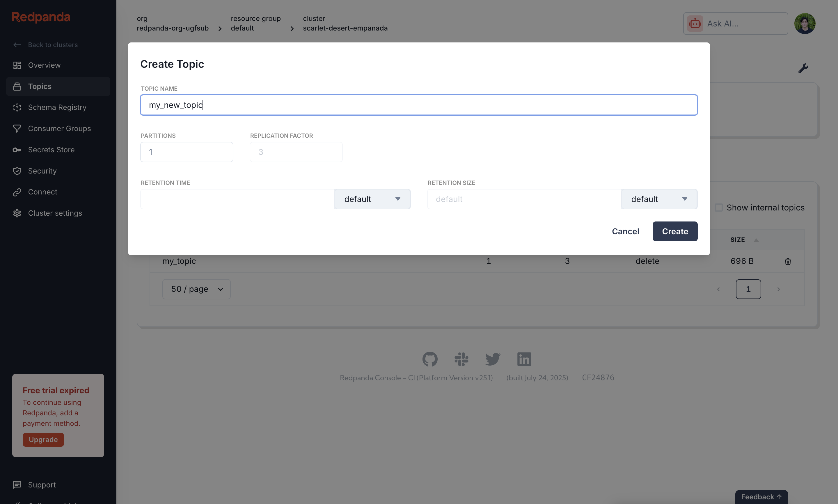Expand the retention size unit dropdown
Viewport: 838px width, 504px height.
pos(659,199)
